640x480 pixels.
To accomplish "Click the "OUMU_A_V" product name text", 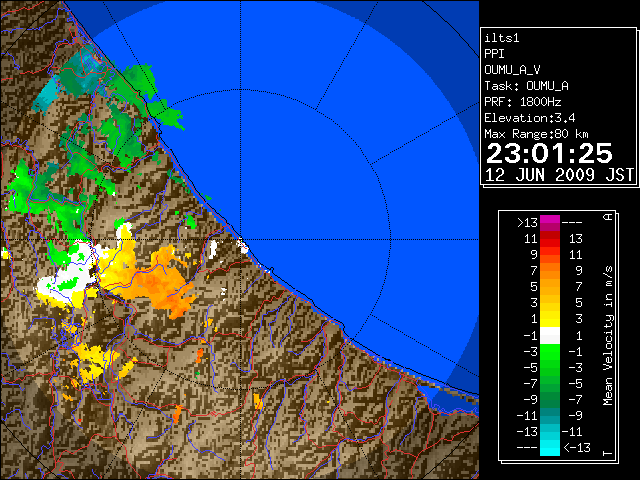I will coord(512,70).
